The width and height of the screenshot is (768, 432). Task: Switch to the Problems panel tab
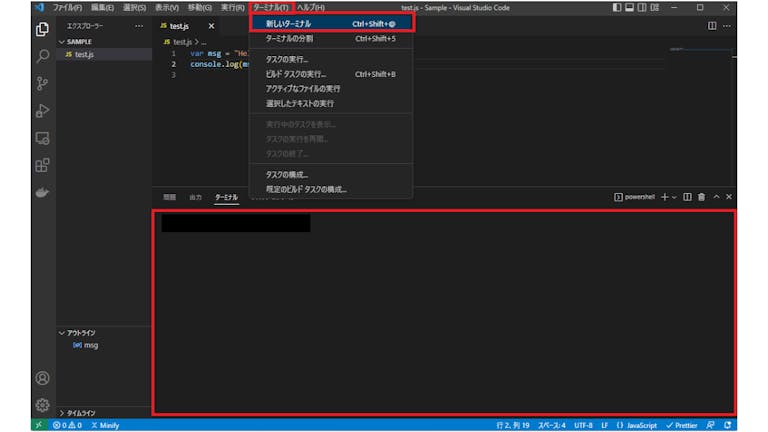point(169,197)
